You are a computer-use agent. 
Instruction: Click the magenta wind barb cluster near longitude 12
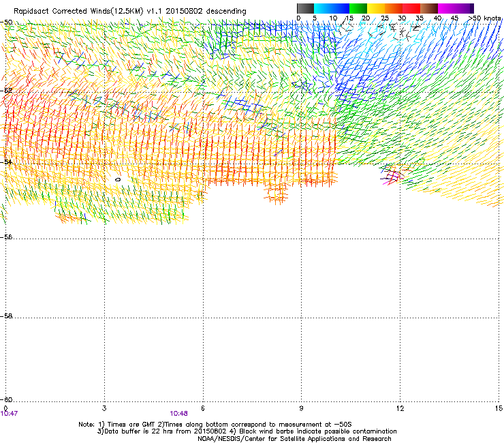point(392,177)
